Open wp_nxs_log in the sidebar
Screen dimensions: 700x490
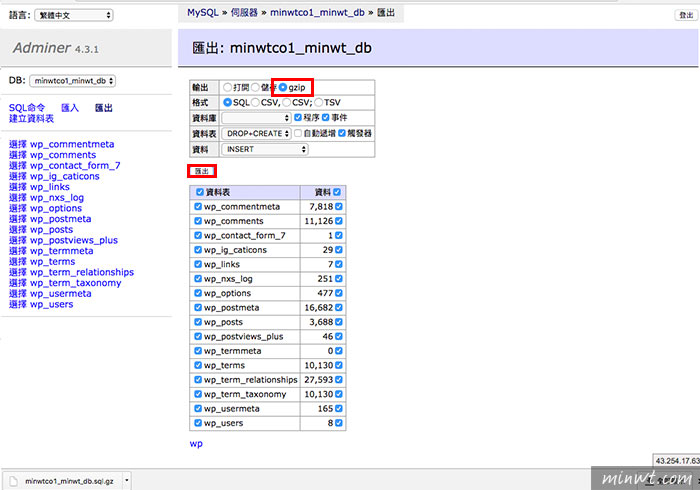(57, 198)
